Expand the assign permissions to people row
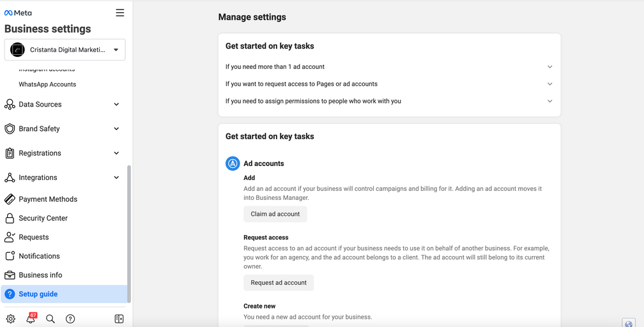 click(x=389, y=101)
